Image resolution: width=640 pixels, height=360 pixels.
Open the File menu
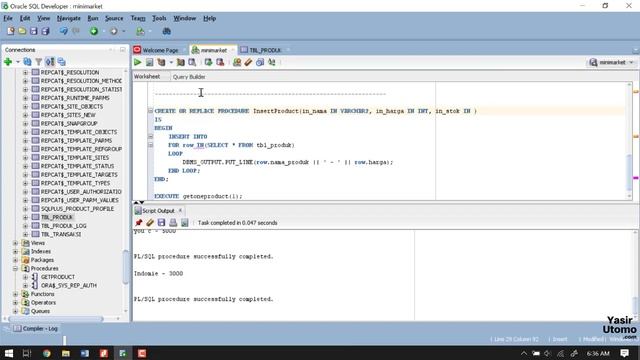tap(8, 18)
